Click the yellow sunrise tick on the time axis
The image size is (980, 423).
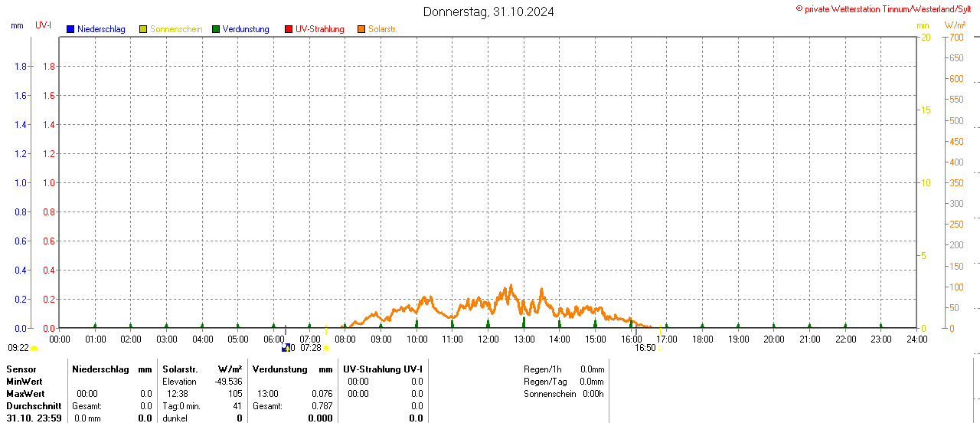[326, 330]
